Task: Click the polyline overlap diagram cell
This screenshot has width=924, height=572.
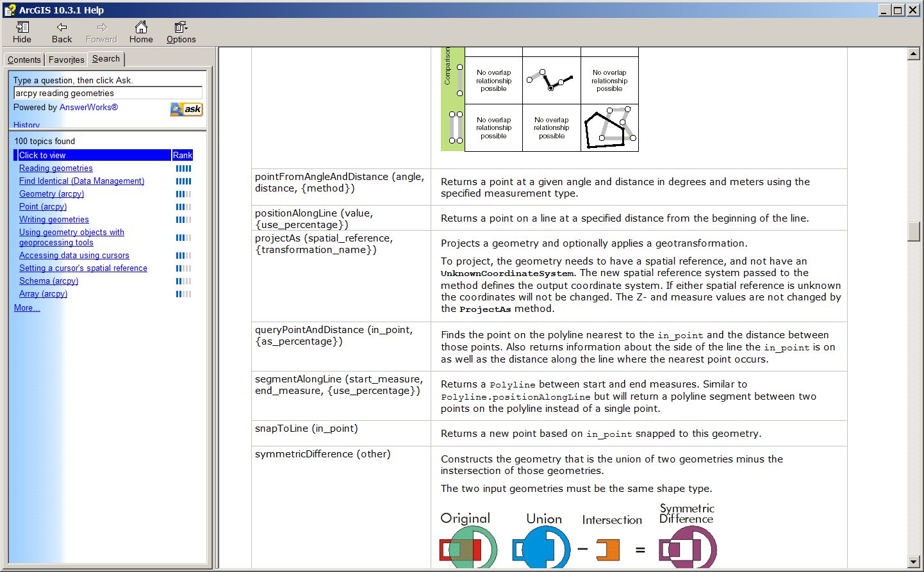Action: tap(552, 81)
